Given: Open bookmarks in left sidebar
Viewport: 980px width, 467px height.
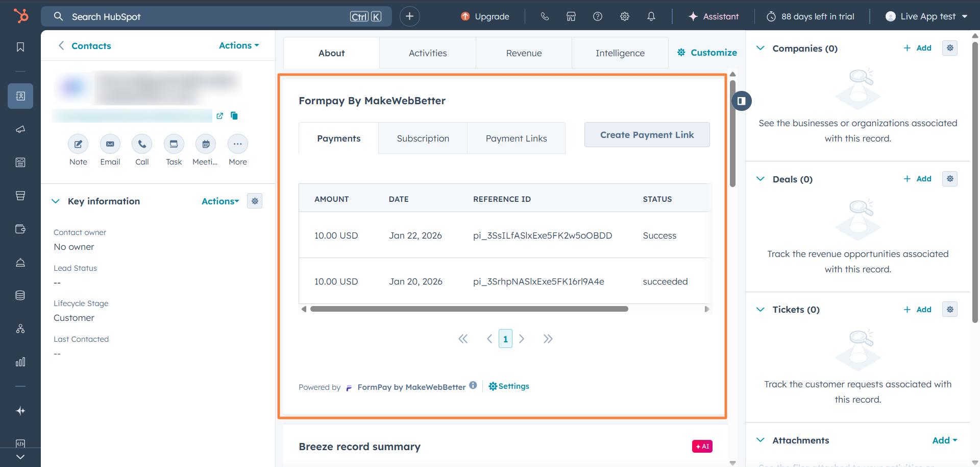Looking at the screenshot, I should coord(20,47).
